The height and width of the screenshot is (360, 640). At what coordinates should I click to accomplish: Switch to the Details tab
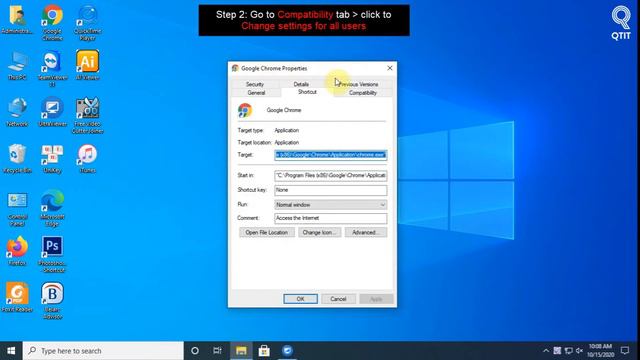pos(301,84)
